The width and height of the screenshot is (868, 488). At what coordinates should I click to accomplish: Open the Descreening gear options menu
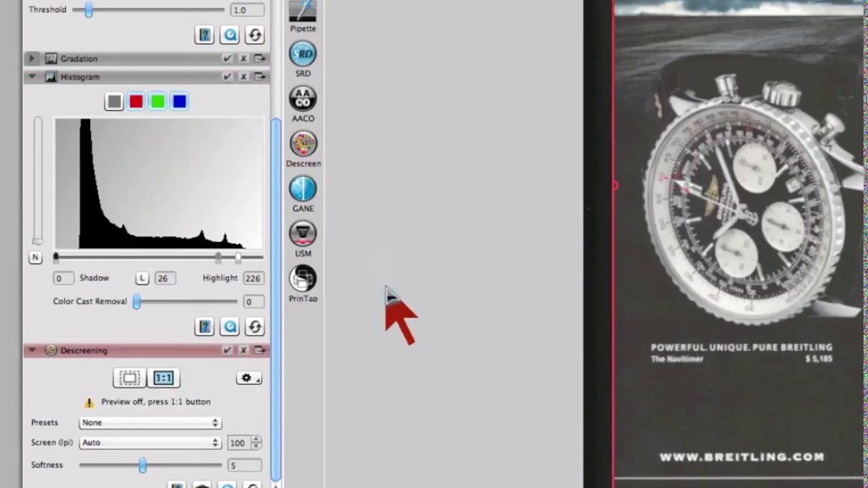point(249,378)
